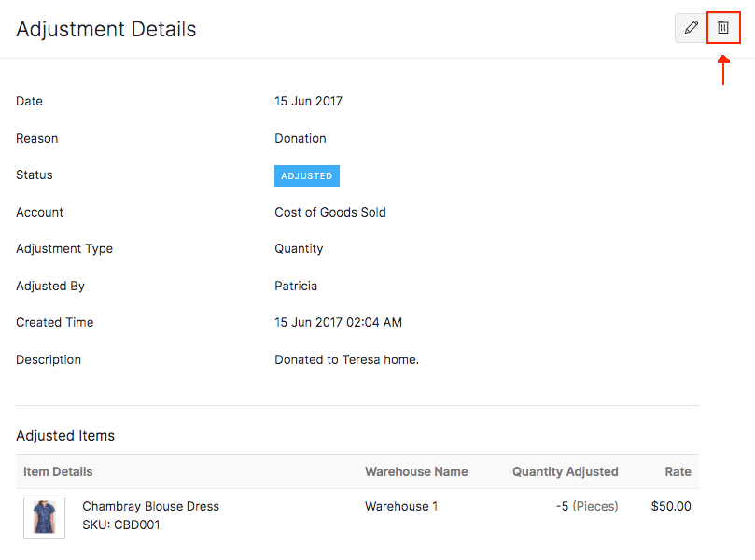
Task: Click the trash delete icon
Action: (723, 28)
